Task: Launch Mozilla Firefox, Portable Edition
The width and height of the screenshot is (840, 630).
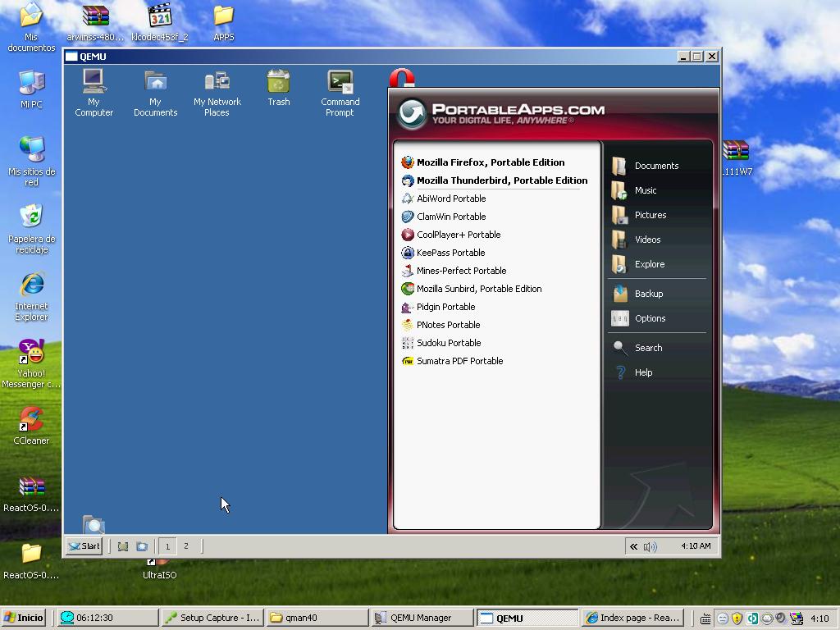Action: pyautogui.click(x=490, y=162)
